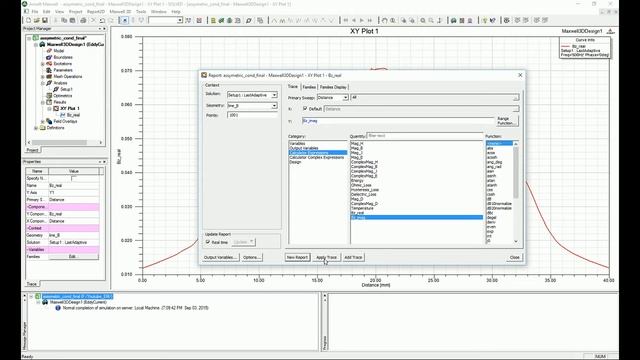The width and height of the screenshot is (640, 360).
Task: Toggle the Specify Name checkbox in Properties
Action: pos(73,178)
